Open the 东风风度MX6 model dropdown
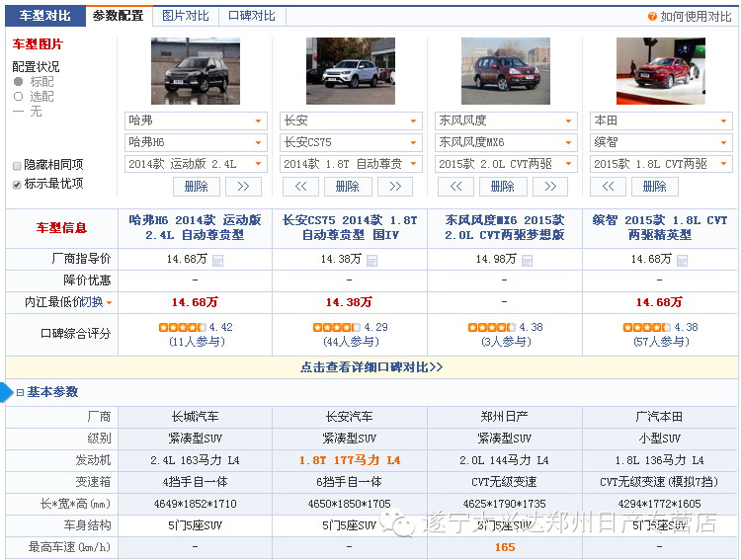The width and height of the screenshot is (741, 560). tap(506, 143)
